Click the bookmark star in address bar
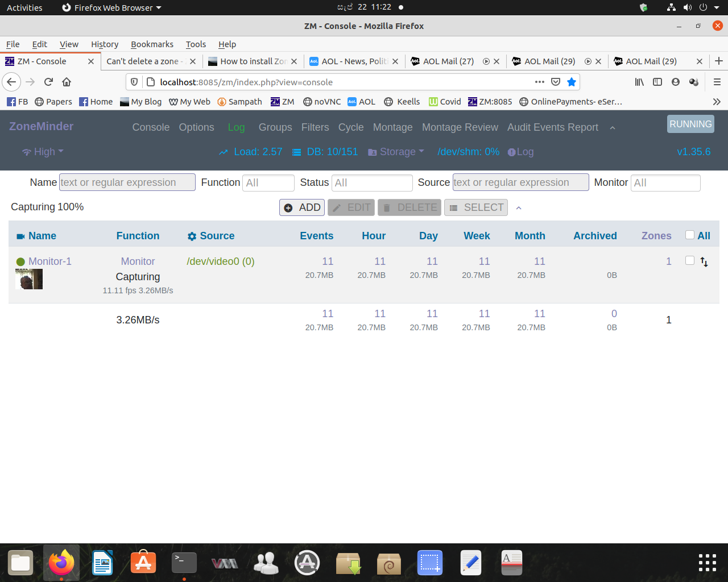728x582 pixels. click(x=572, y=82)
